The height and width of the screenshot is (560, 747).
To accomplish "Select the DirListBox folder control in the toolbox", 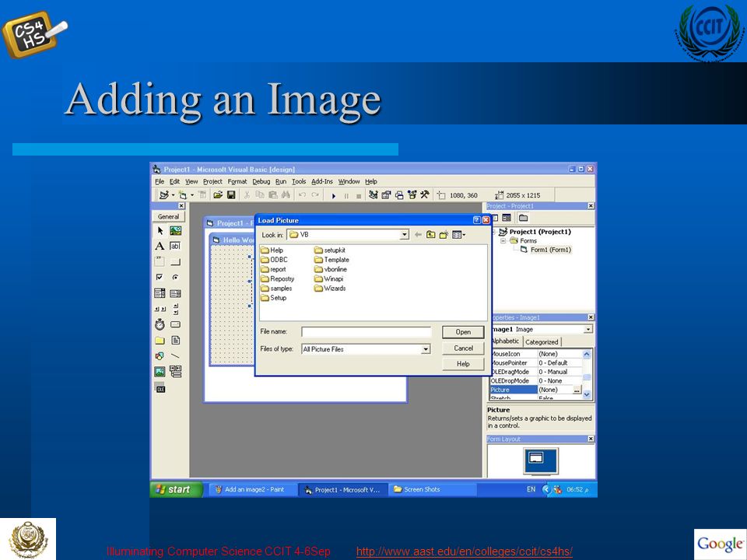I will pos(160,341).
